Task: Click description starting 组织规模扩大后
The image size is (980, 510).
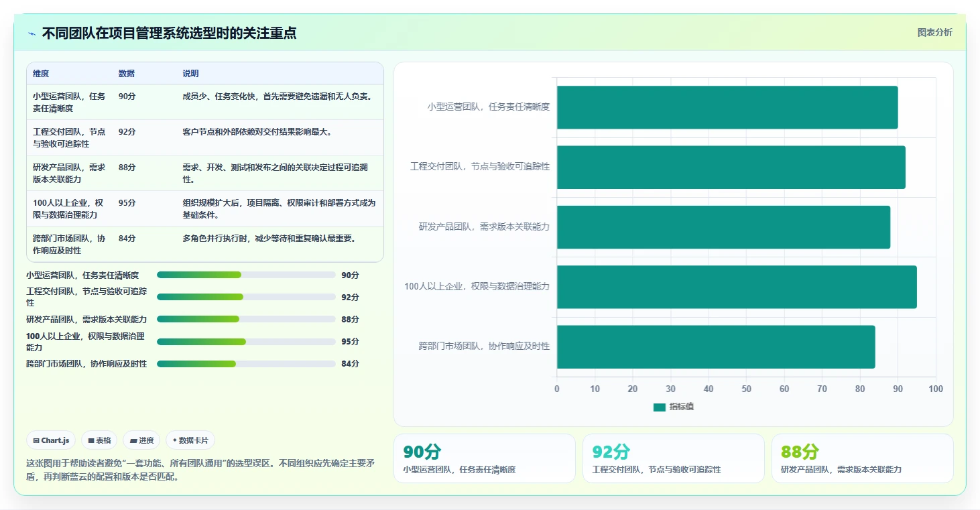Action: pos(279,208)
